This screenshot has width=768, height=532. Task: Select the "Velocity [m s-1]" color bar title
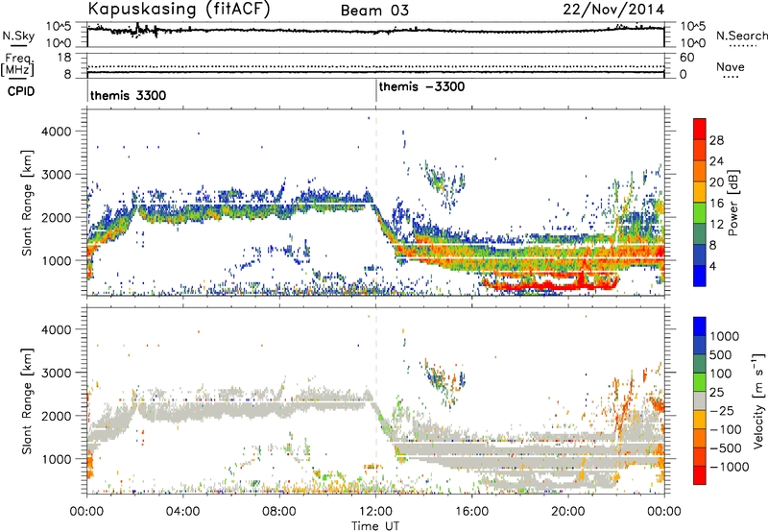point(758,400)
